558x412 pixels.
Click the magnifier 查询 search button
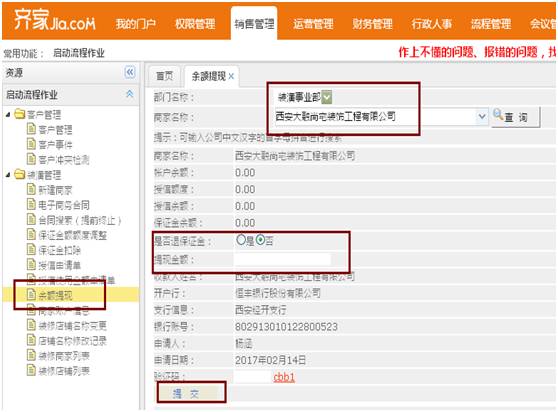(515, 117)
